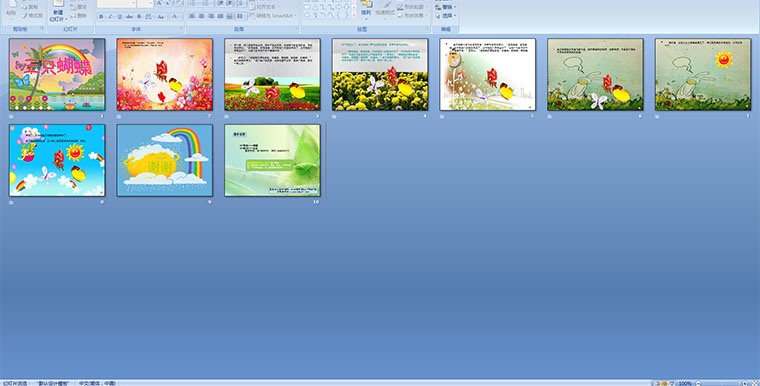Click Delete slide (删除) in the slides group
Screen dimensions: 760x386
[78, 16]
